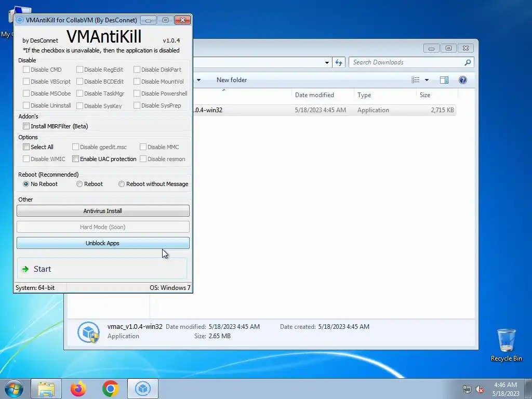Click Antivirus Install button

point(103,211)
